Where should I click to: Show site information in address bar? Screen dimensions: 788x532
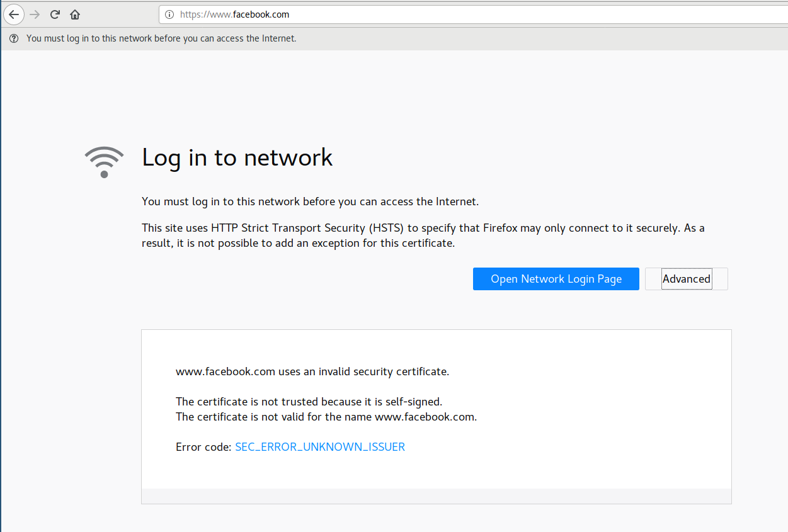pyautogui.click(x=169, y=14)
